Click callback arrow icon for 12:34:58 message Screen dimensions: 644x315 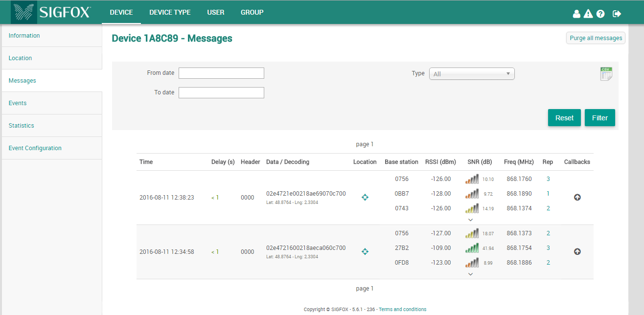(577, 251)
